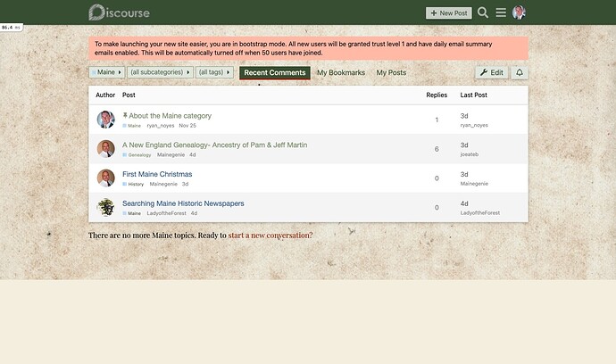Sort by Replies column header
616x364 pixels.
[437, 95]
